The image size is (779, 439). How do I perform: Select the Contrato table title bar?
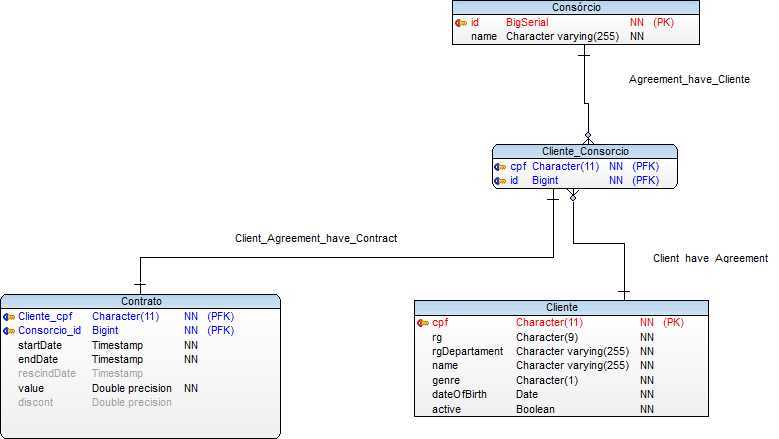[x=141, y=301]
